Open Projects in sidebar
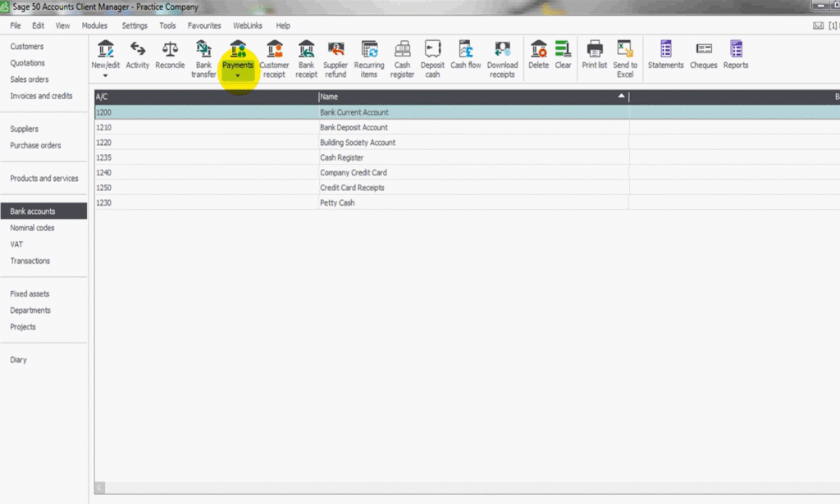Screen dimensions: 840x504 [23, 327]
